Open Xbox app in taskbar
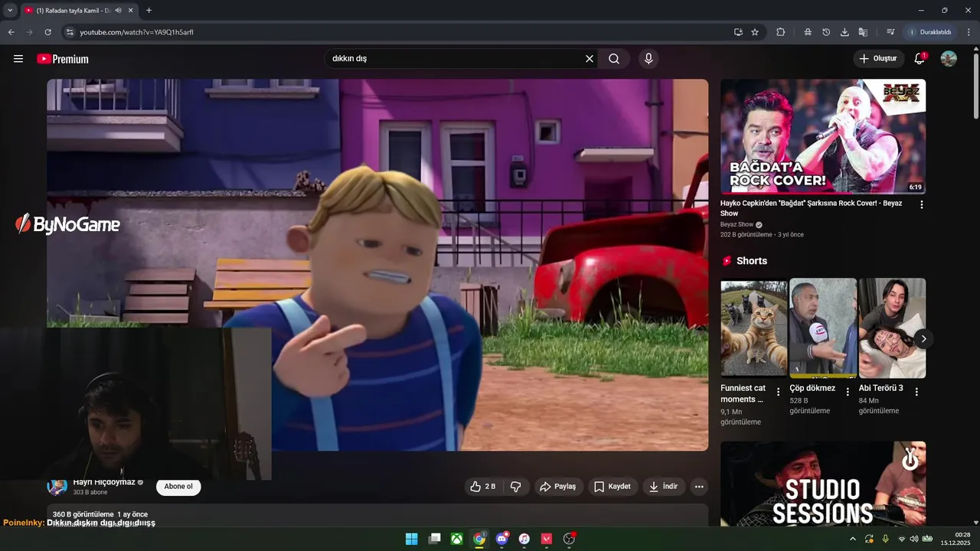 [x=456, y=539]
